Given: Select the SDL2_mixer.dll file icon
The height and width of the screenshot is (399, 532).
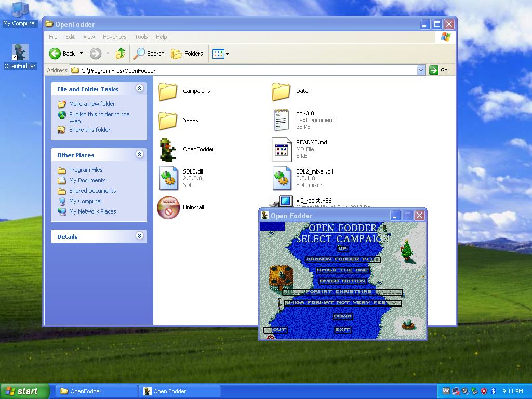Looking at the screenshot, I should point(281,178).
